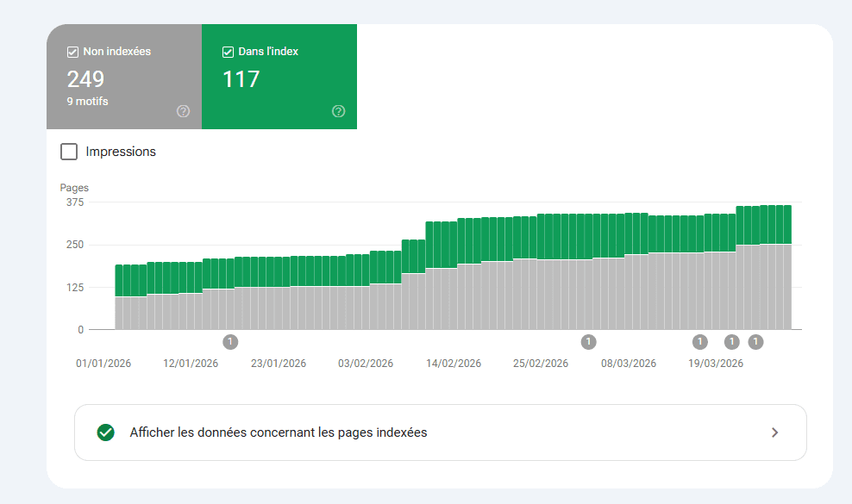Click the 125 y-axis value
This screenshot has width=852, height=504.
coord(75,287)
